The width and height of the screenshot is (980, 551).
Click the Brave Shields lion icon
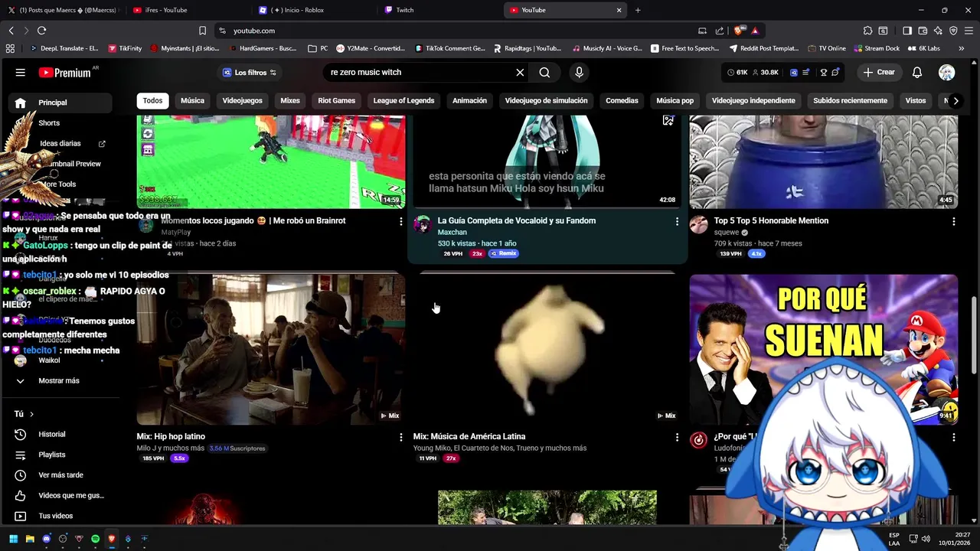(739, 31)
